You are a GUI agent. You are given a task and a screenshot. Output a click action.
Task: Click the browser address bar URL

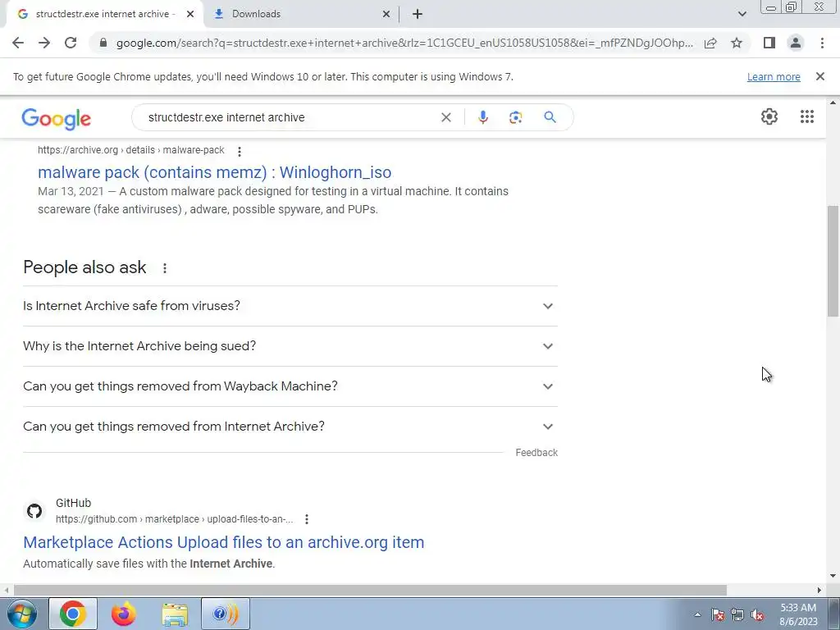click(x=404, y=43)
